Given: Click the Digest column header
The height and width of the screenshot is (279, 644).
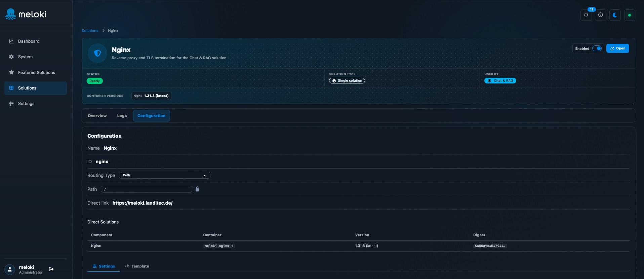Looking at the screenshot, I should coord(479,235).
